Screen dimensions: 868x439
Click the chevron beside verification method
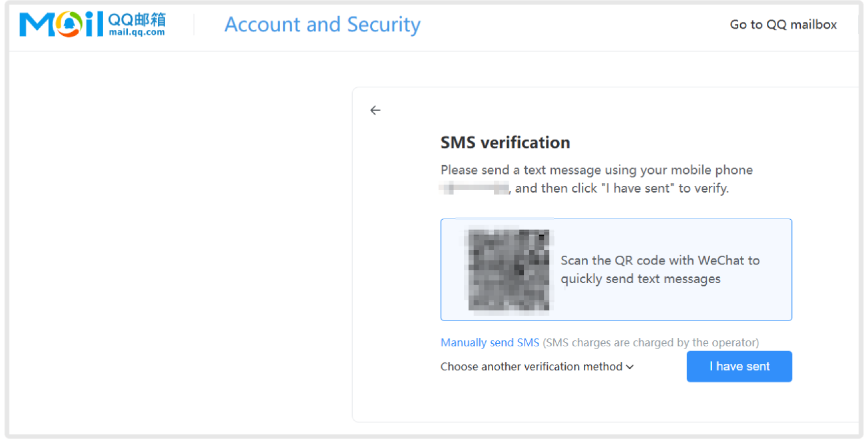point(630,367)
